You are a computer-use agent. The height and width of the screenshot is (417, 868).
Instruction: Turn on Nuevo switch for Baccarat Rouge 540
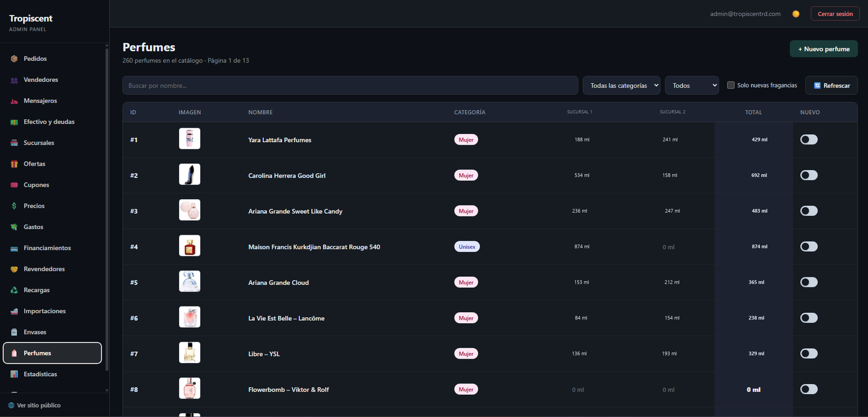point(809,247)
